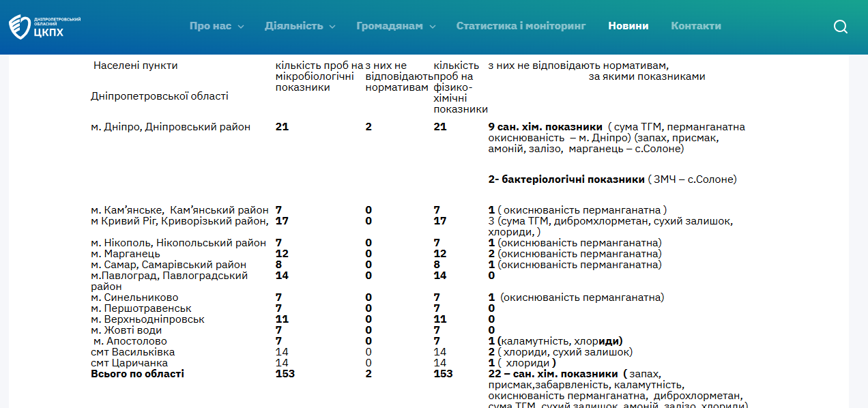
Task: Select the Новини navigation link
Action: point(628,26)
